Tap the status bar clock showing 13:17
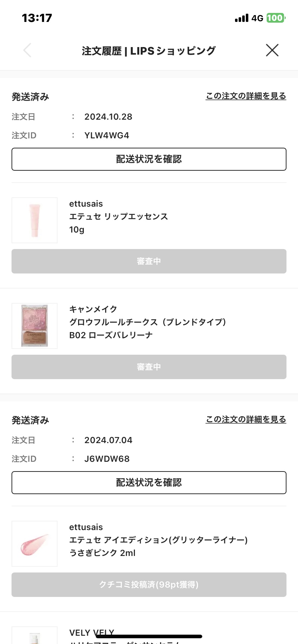 [x=37, y=18]
